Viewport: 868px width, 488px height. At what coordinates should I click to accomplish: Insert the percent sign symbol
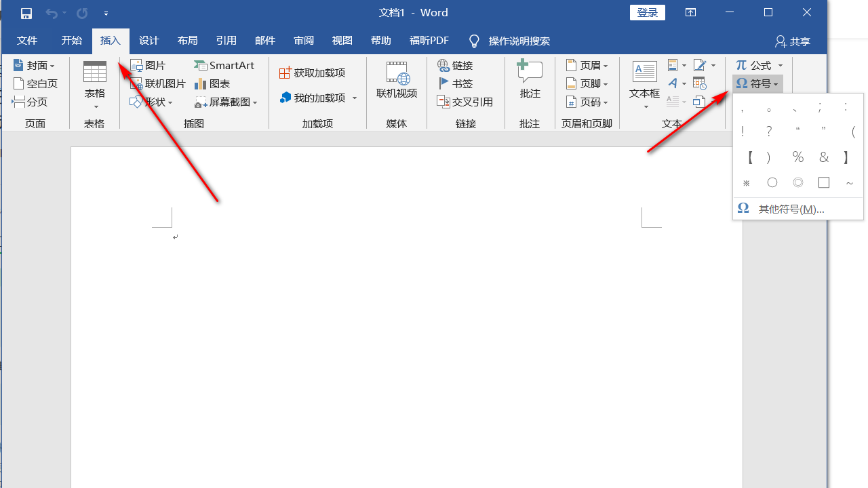[798, 157]
